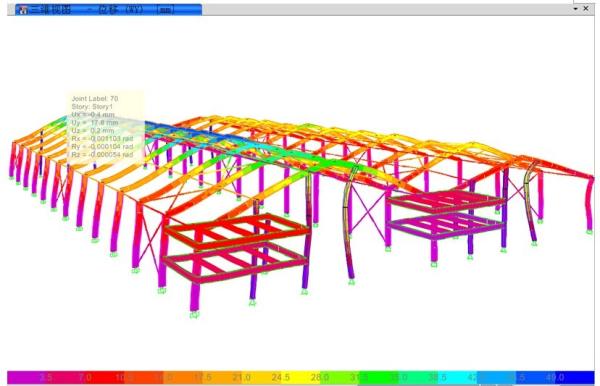Click the orange 21.0 legend segment

pyautogui.click(x=241, y=377)
